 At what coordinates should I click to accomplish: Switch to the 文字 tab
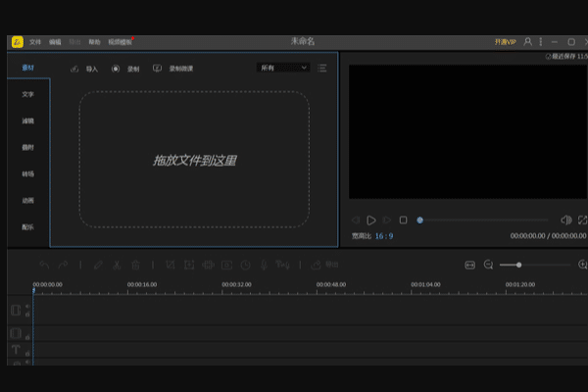pyautogui.click(x=27, y=94)
